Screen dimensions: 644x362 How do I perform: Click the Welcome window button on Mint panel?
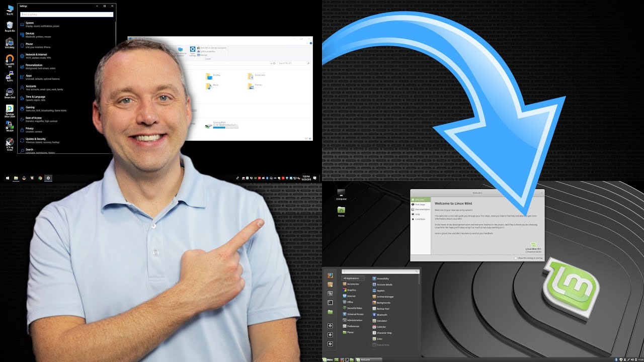[x=368, y=359]
